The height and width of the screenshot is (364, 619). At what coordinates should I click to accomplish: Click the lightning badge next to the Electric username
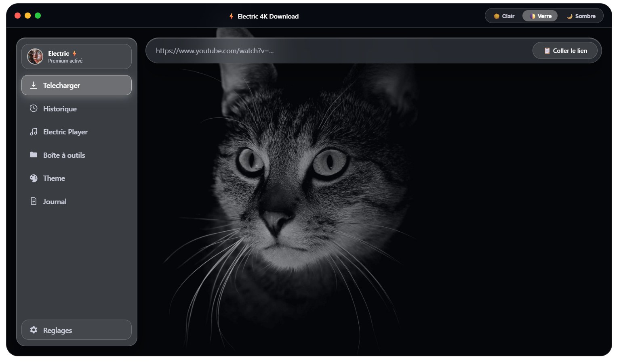74,53
